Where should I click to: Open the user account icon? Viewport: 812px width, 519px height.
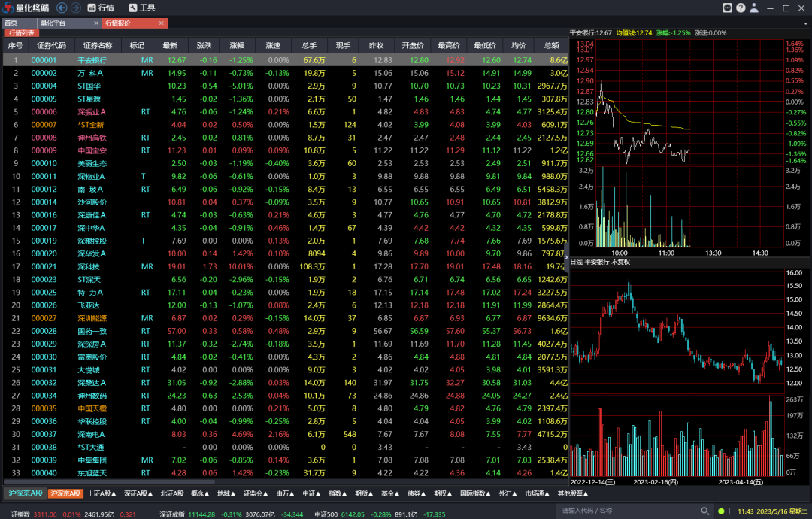pyautogui.click(x=754, y=8)
